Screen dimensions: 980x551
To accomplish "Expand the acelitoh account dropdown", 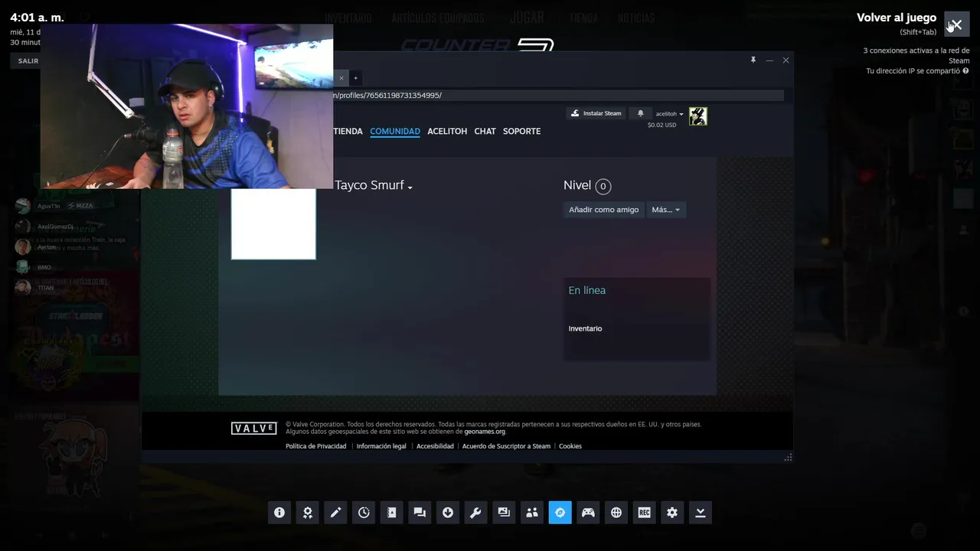I will click(x=669, y=114).
